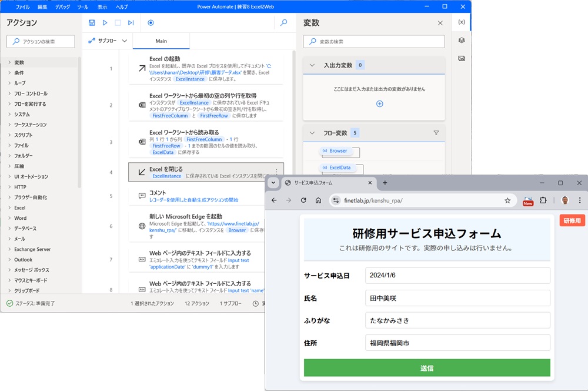This screenshot has width=588, height=392.
Task: Open Chrome extensions puzzle icon
Action: 543,200
